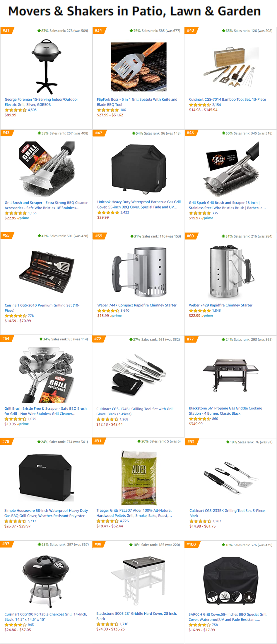Screen dimensions: 277x644
Task: Click the $14.98 - $61.75 price of the CGS-233BK
Action: pos(202,526)
